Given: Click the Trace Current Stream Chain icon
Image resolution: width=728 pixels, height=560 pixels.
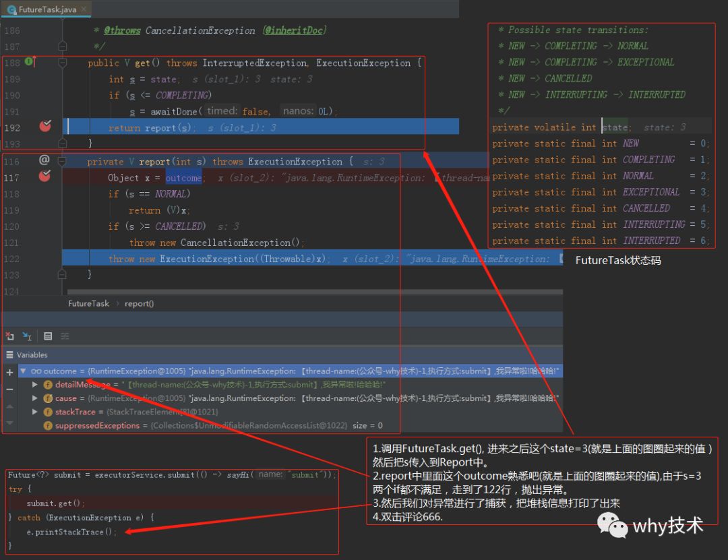Looking at the screenshot, I should pyautogui.click(x=65, y=336).
